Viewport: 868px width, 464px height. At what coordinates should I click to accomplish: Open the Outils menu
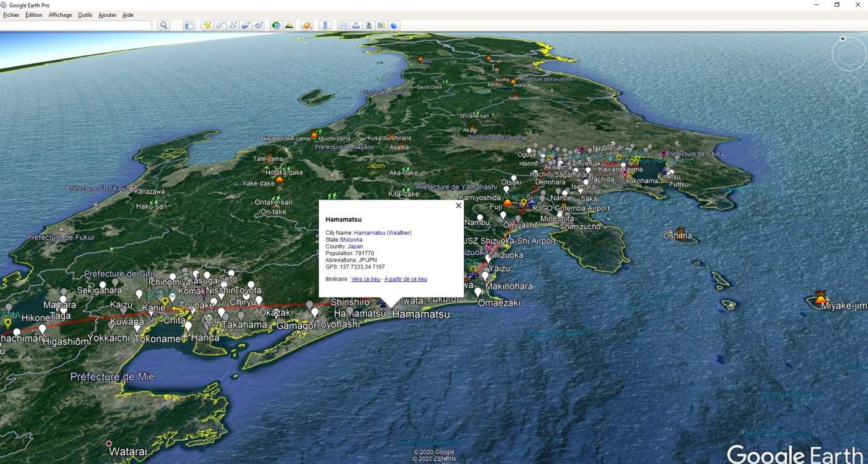click(85, 15)
